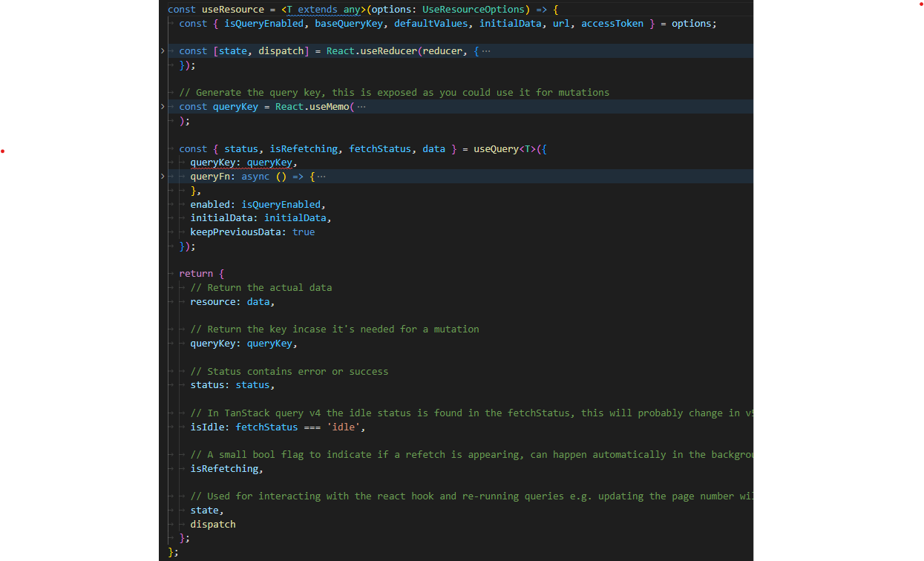Unfold the ellipsis after React.useMemo(
This screenshot has width=924, height=561.
(x=361, y=107)
